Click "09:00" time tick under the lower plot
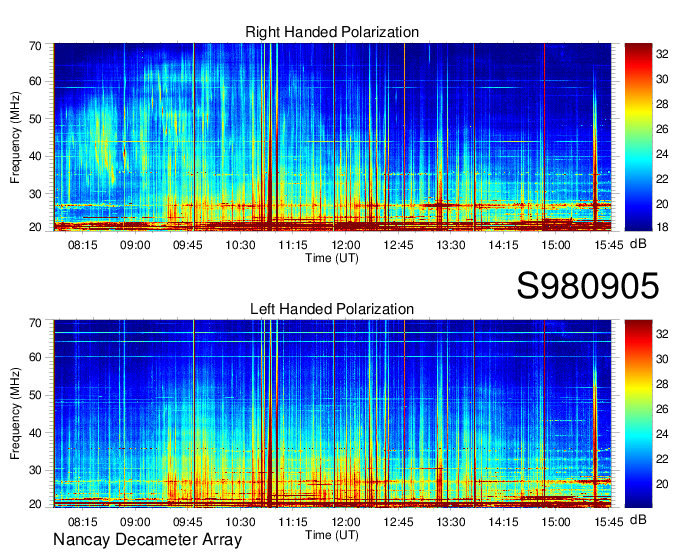This screenshot has width=680, height=552. coord(135,522)
